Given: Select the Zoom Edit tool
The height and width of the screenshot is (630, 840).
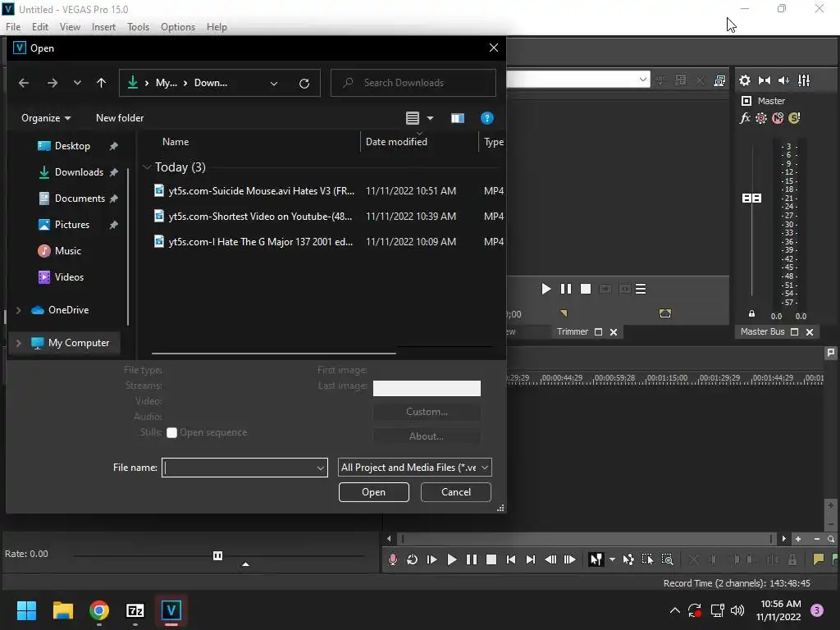Looking at the screenshot, I should click(668, 559).
